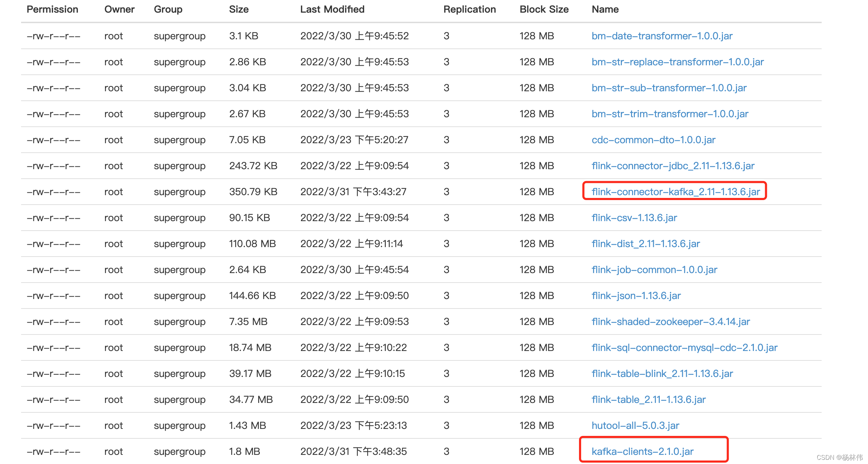Click bm-str-sub-transformer-1.0.0.jar file name
868x464 pixels.
tap(669, 88)
